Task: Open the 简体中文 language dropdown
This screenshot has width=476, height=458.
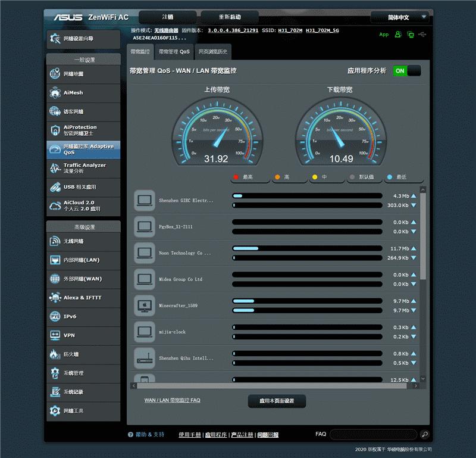Action: click(x=399, y=17)
